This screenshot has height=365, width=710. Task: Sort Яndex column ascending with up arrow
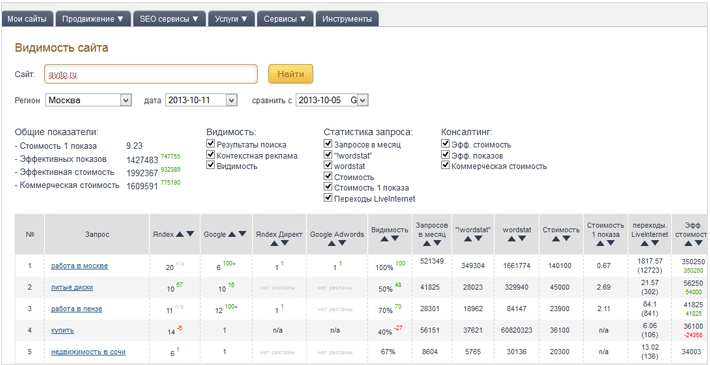180,234
